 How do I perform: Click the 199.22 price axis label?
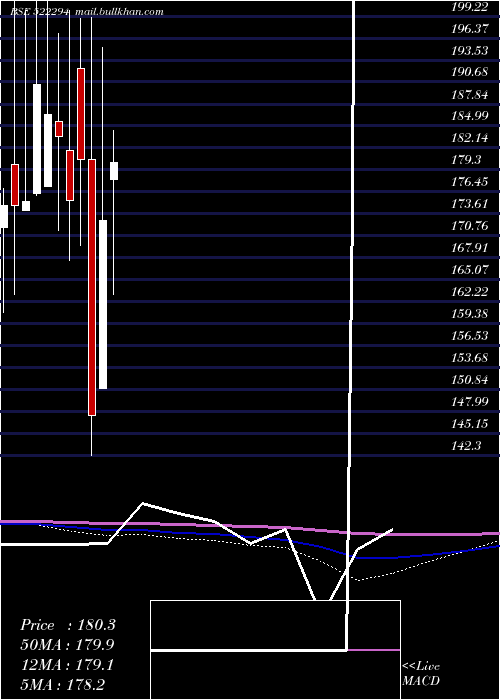point(470,7)
